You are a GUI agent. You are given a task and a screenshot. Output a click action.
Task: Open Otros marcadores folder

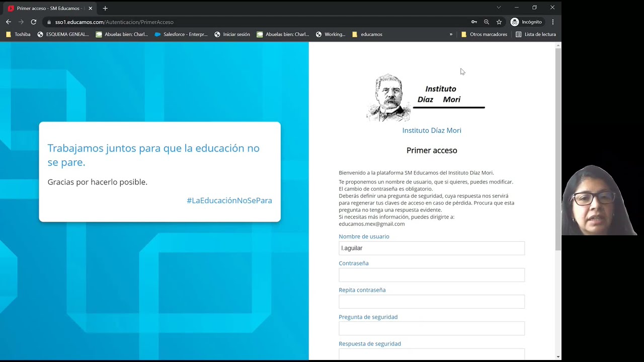point(484,34)
